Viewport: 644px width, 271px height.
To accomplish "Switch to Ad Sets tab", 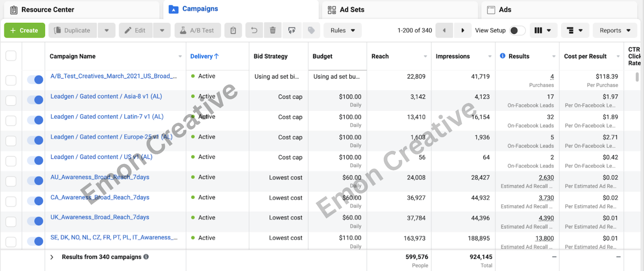I will [400, 10].
